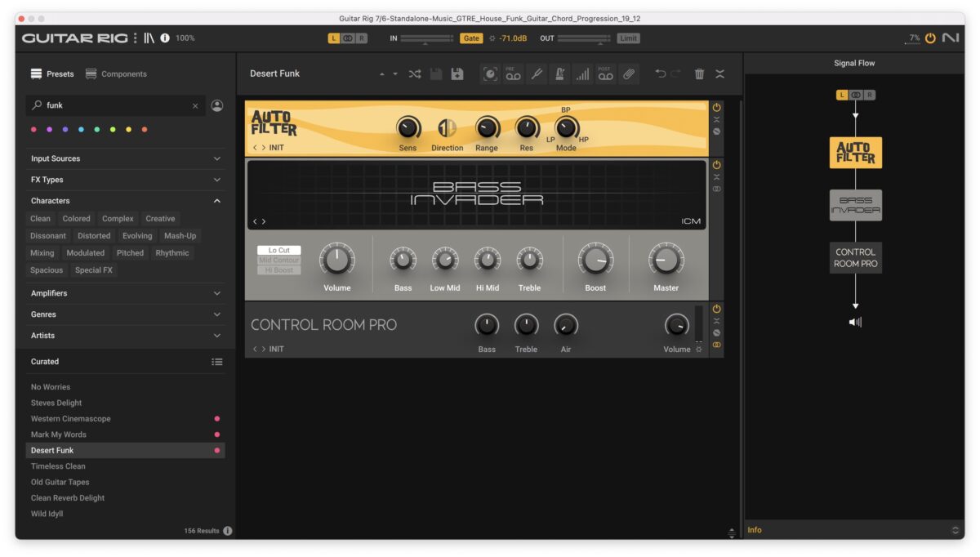Image resolution: width=980 pixels, height=557 pixels.
Task: Open the global loop machine icon
Action: (490, 74)
